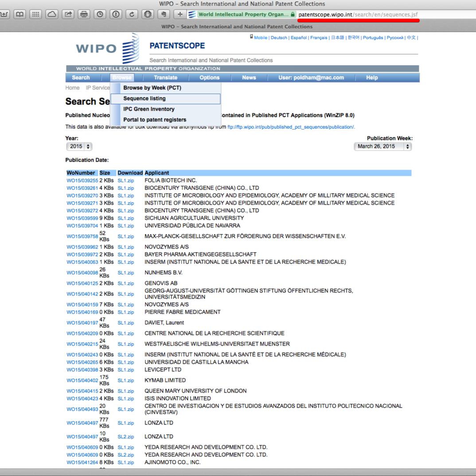Click the AdBlock stop-hand icon
476x476 pixels.
point(148,14)
